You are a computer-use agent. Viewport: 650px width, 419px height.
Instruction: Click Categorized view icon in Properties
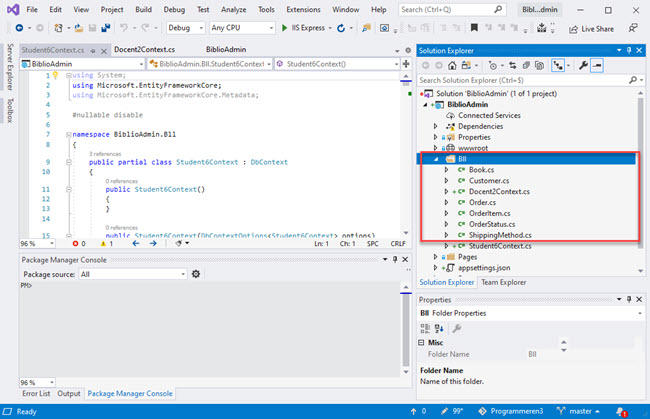coord(425,329)
